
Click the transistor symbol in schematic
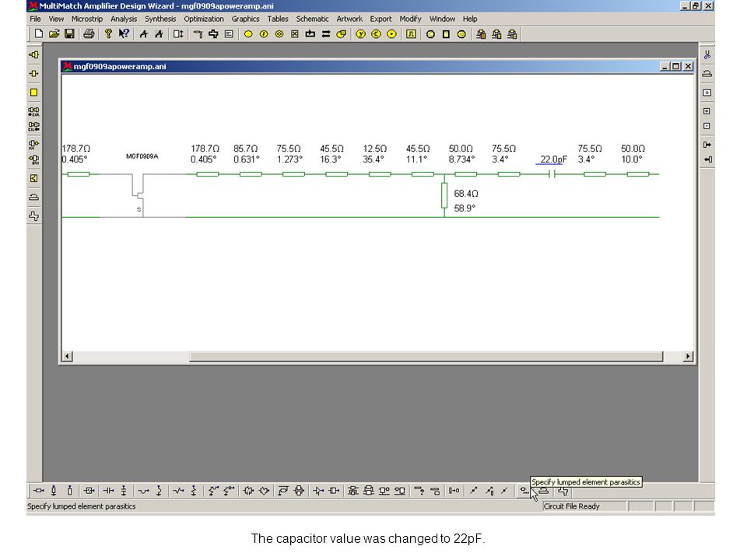[x=139, y=195]
